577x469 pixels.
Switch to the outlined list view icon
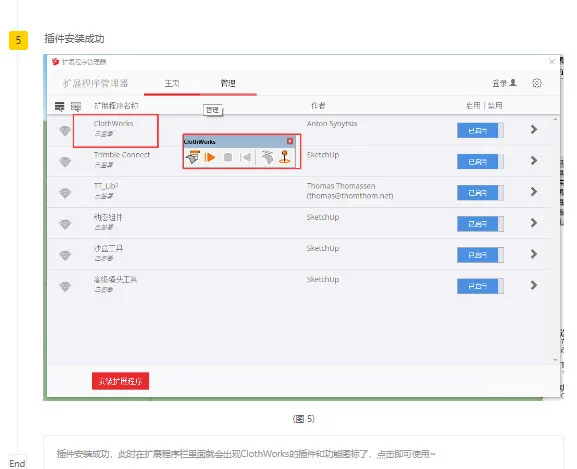[x=76, y=106]
